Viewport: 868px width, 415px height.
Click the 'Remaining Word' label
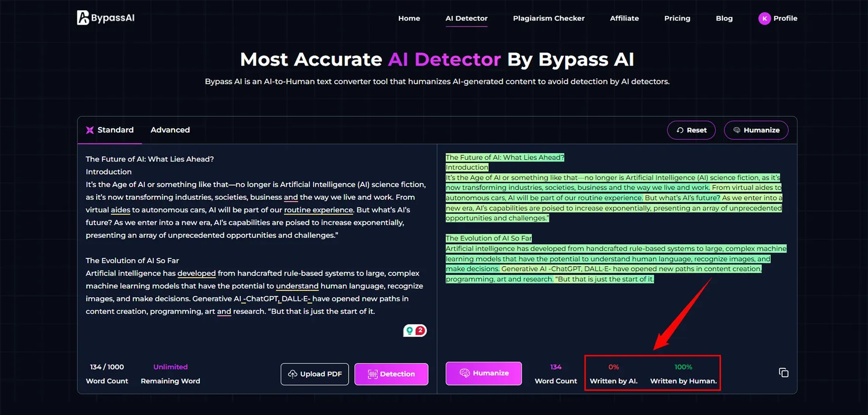[170, 381]
